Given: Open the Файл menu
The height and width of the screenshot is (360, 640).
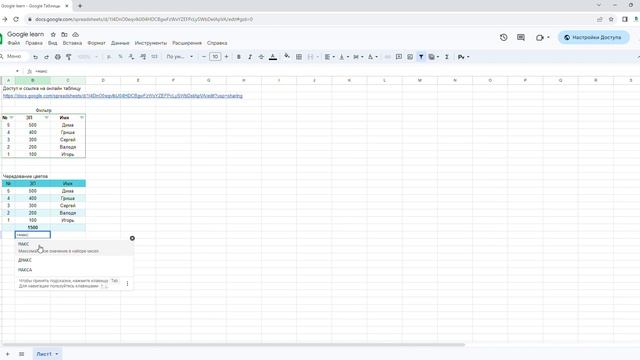Looking at the screenshot, I should point(14,43).
